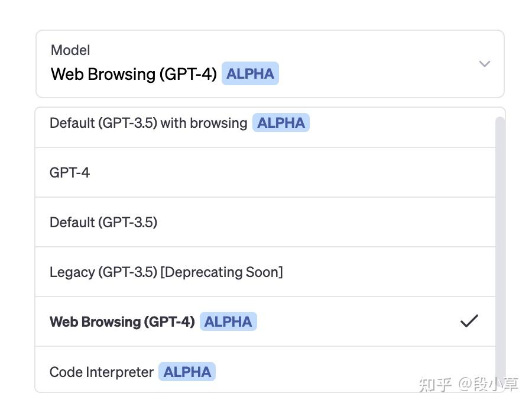Click the with browsing text in first option
The width and height of the screenshot is (532, 406).
coord(203,123)
